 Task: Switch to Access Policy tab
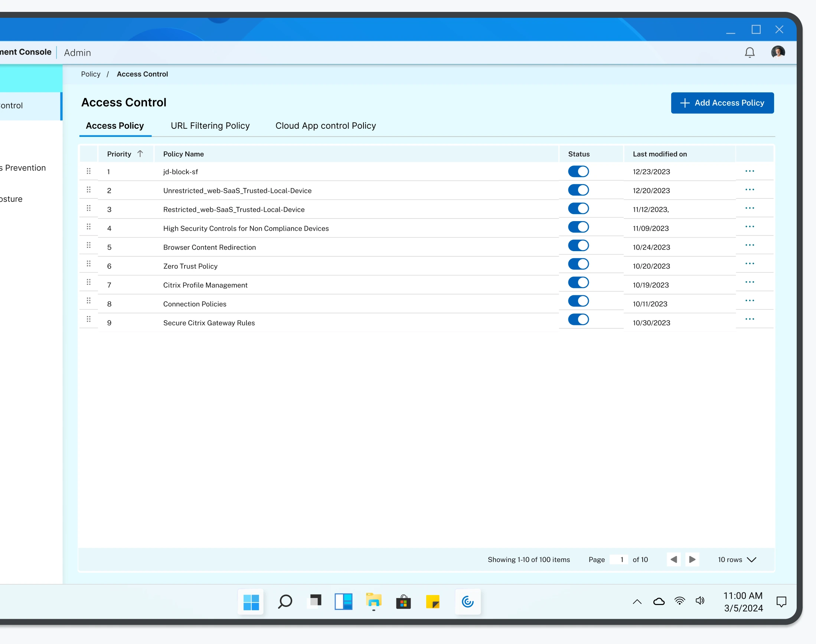pyautogui.click(x=115, y=125)
